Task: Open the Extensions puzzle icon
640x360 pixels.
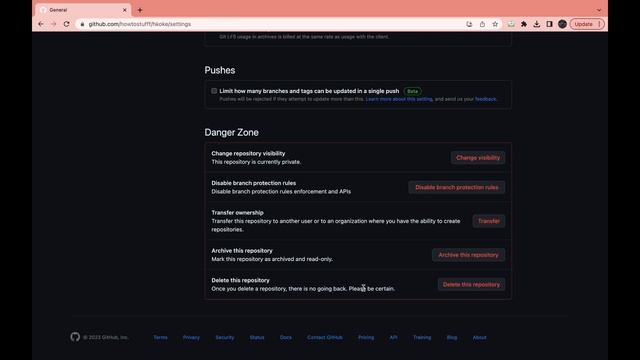Action: (x=524, y=24)
